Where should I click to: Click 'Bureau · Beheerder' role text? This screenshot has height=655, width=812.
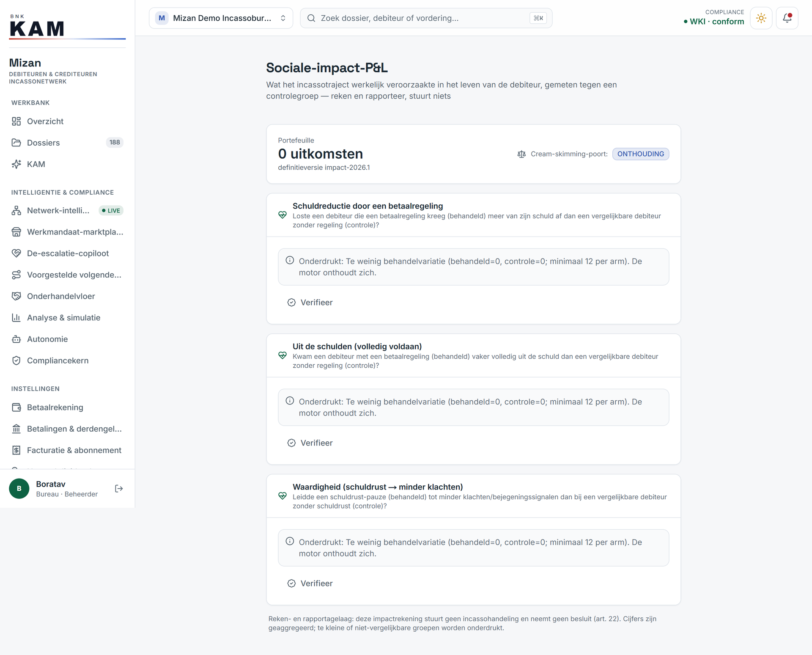pyautogui.click(x=67, y=494)
